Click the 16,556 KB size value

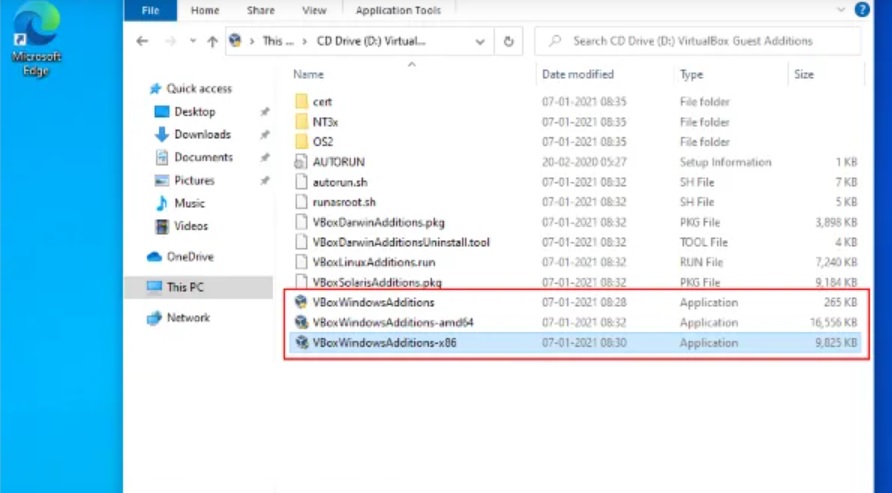(833, 323)
